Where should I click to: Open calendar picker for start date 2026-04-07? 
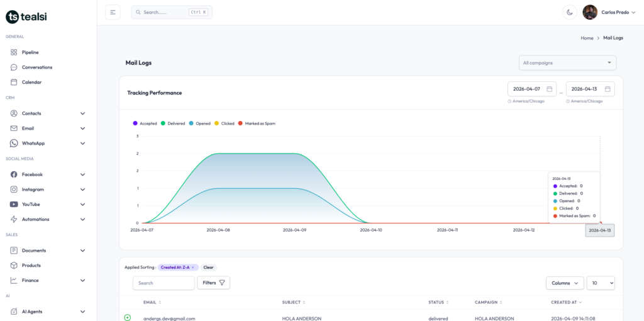coord(549,89)
